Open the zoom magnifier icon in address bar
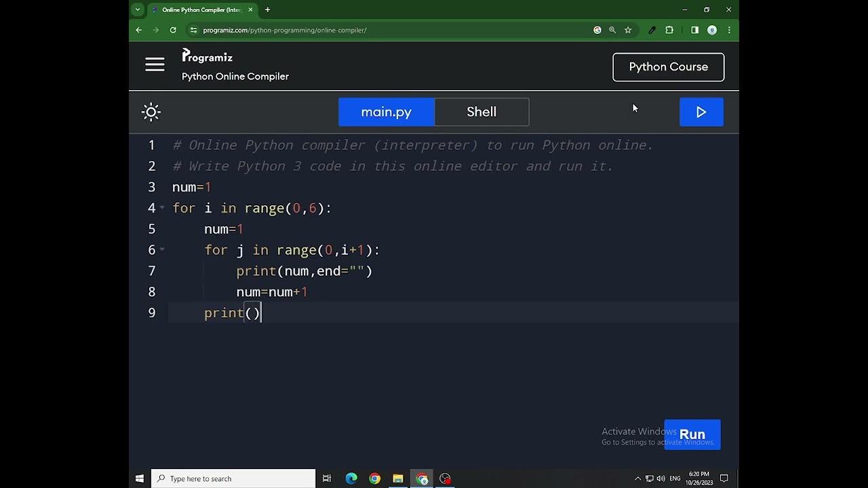 point(612,30)
